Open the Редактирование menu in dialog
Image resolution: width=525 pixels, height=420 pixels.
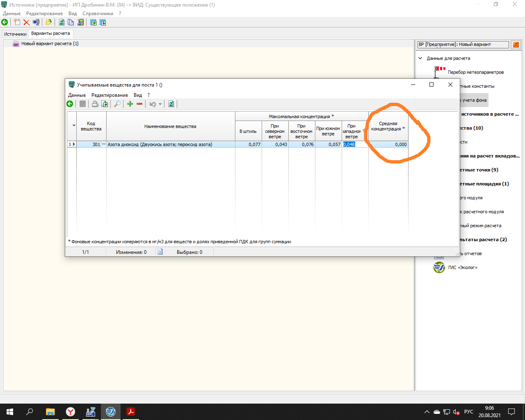click(x=110, y=95)
